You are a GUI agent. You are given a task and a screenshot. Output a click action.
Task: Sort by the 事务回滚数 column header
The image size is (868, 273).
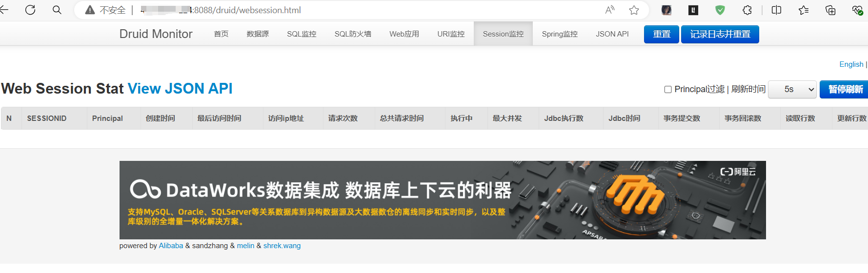coord(749,118)
